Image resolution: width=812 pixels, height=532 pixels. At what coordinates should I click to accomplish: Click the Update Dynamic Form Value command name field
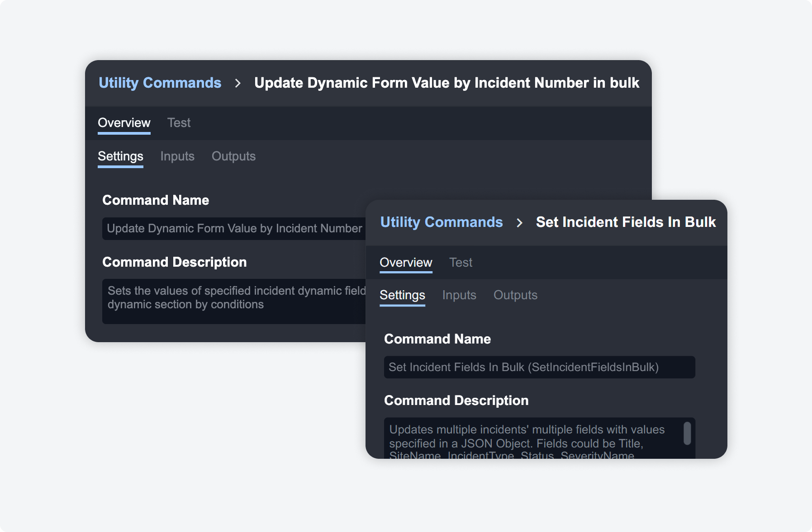pyautogui.click(x=234, y=228)
